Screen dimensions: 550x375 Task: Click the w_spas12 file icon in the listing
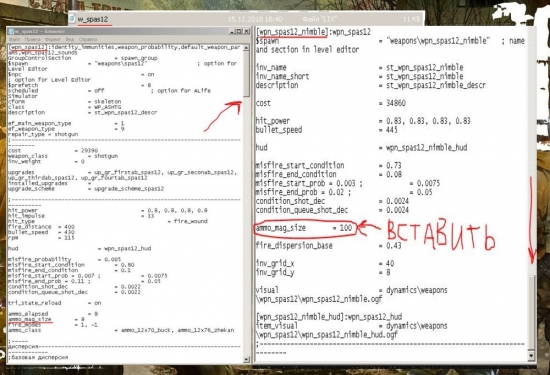(x=72, y=19)
